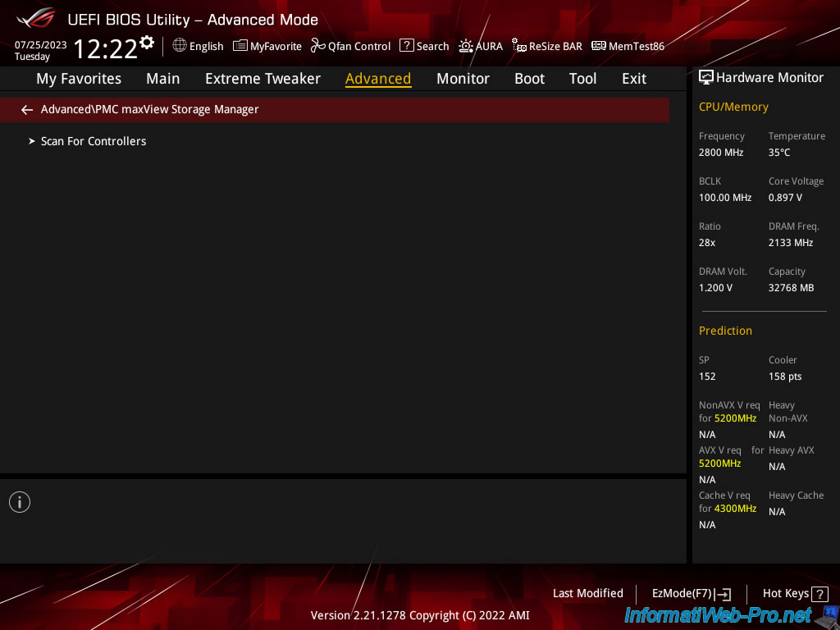Open the Extreme Tweaker tab
This screenshot has height=630, width=840.
tap(262, 79)
